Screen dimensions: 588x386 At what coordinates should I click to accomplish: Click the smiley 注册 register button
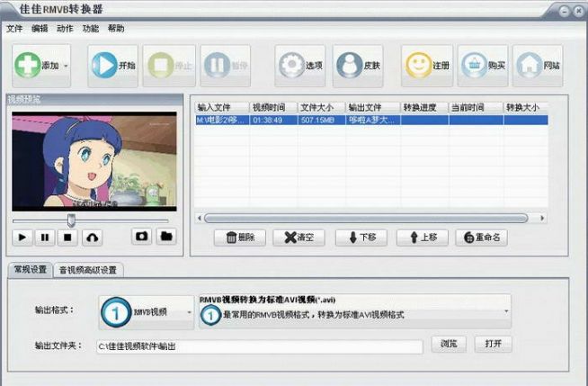(427, 66)
